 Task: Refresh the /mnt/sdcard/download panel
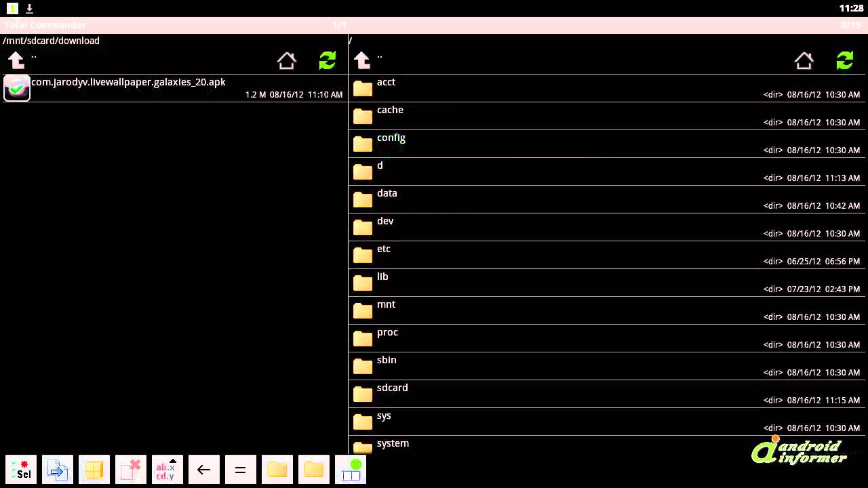[328, 60]
